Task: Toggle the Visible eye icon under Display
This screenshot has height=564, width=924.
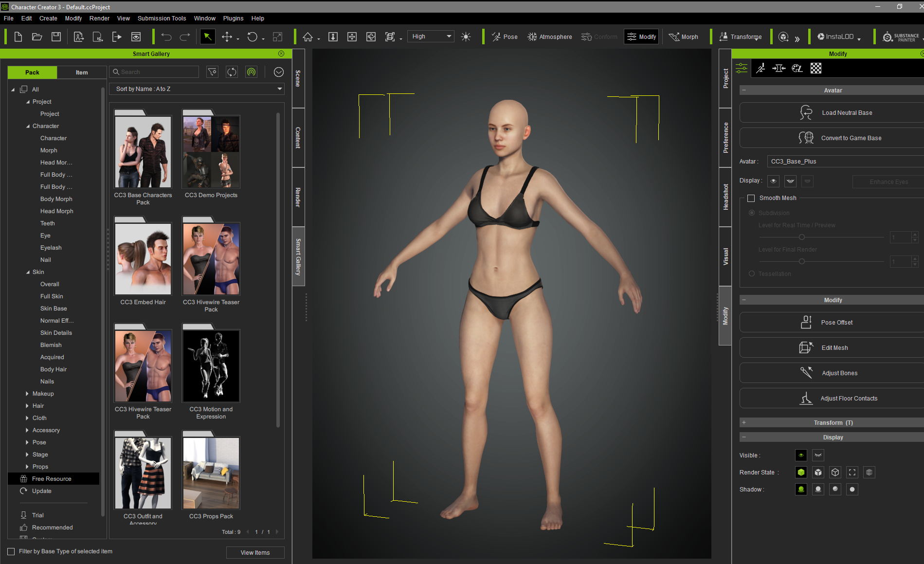Action: [x=801, y=455]
